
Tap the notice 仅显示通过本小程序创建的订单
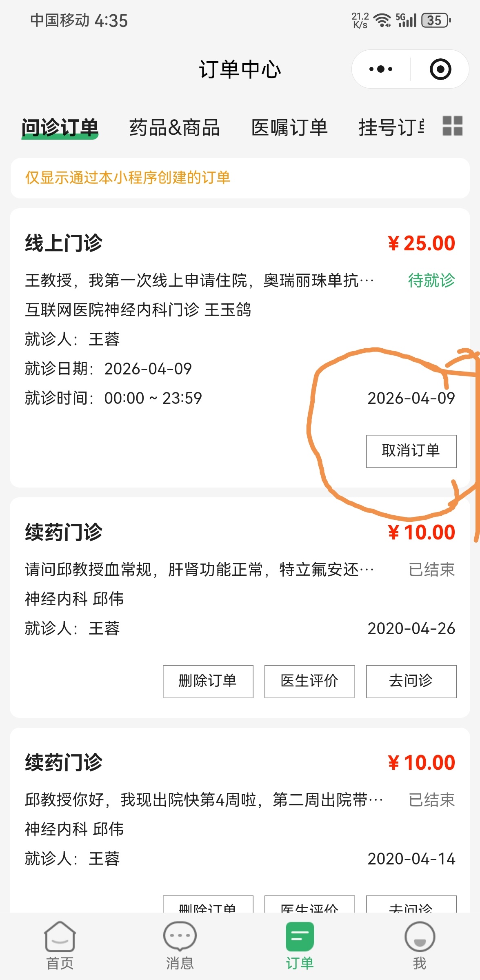point(128,178)
